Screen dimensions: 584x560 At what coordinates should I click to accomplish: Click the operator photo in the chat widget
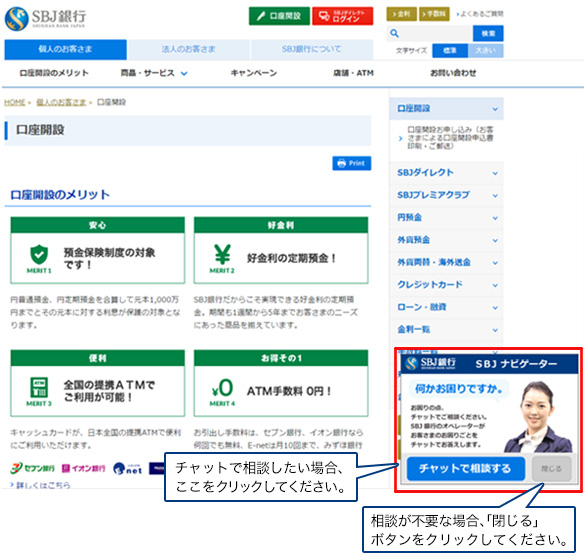click(538, 416)
